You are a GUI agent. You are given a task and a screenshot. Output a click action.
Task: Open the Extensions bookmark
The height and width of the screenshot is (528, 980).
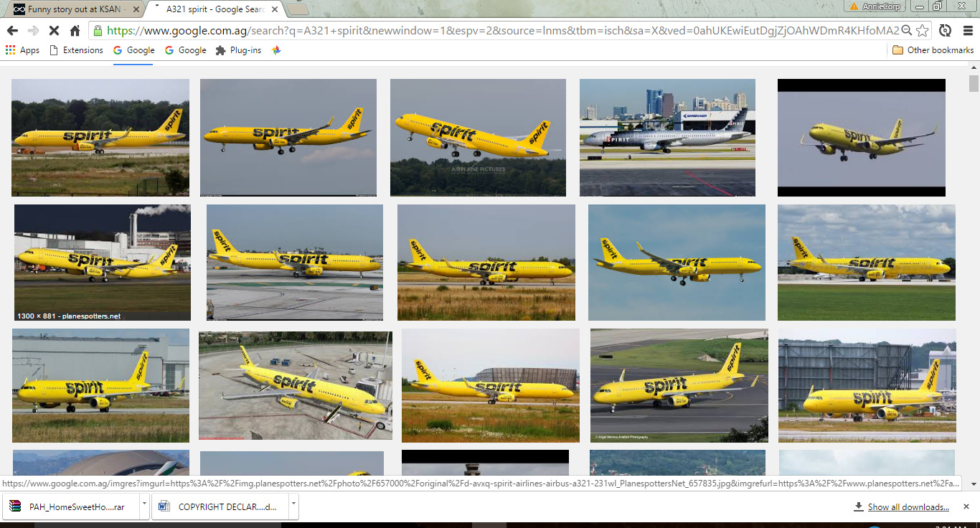coord(76,50)
